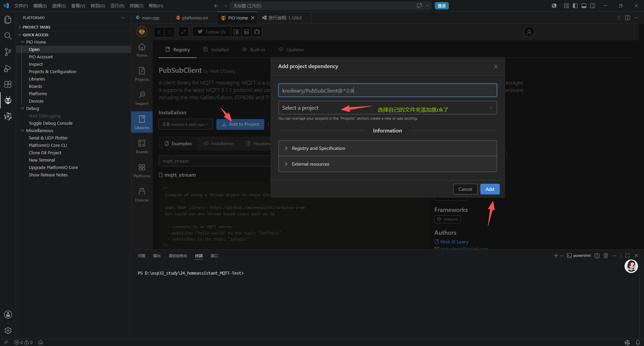Viewport: 644px width, 346px height.
Task: Go to PIO Home page icon
Action: pos(142,50)
